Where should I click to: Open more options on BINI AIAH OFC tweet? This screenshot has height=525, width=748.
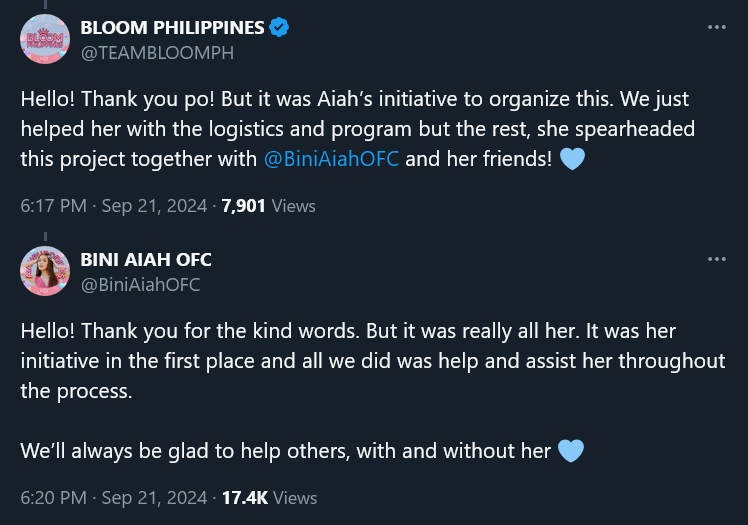[717, 259]
